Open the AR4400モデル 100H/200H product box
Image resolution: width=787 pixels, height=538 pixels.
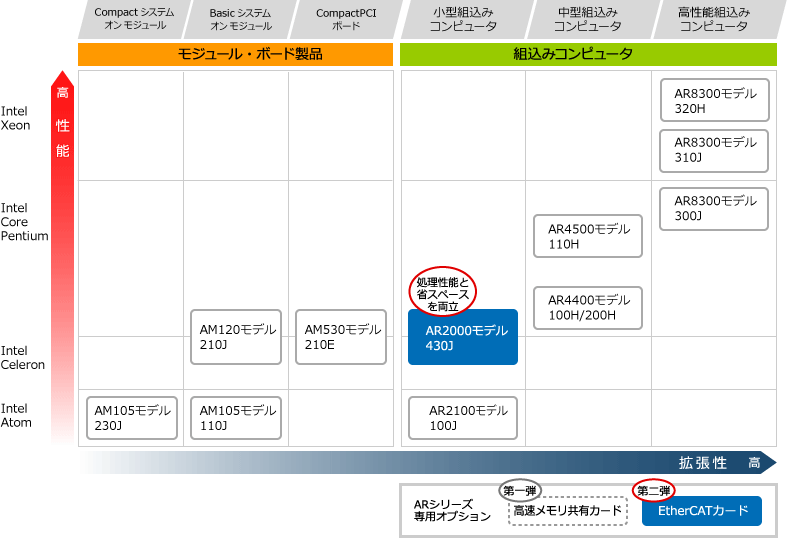tap(588, 308)
